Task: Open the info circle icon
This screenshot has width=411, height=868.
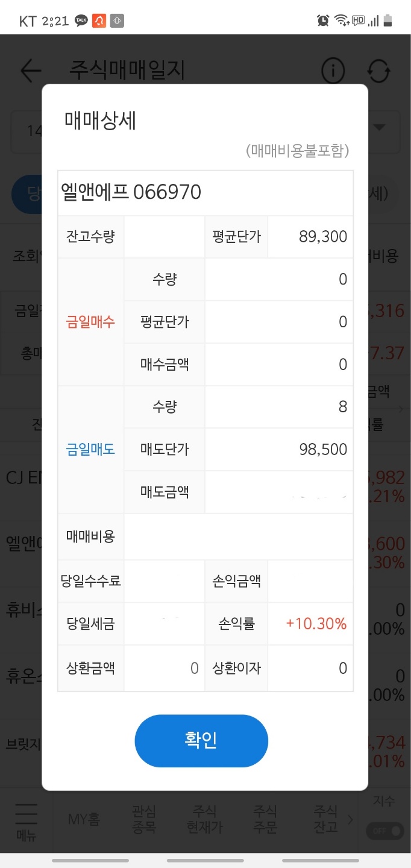Action: point(333,71)
